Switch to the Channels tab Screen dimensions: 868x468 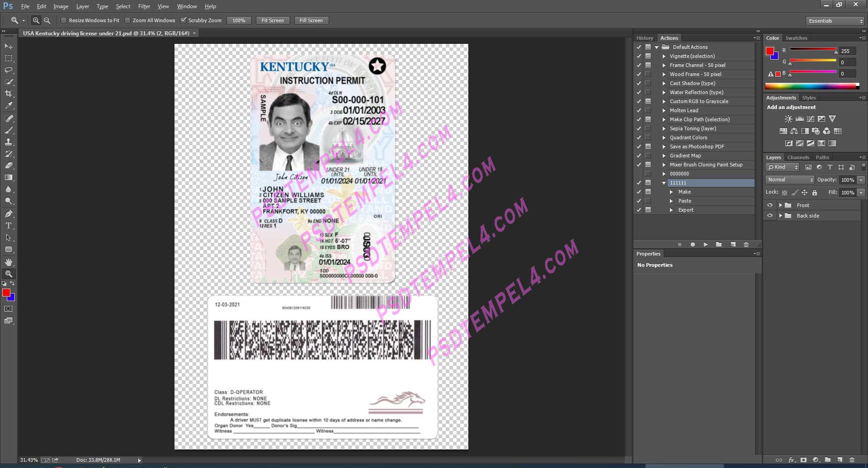point(798,157)
